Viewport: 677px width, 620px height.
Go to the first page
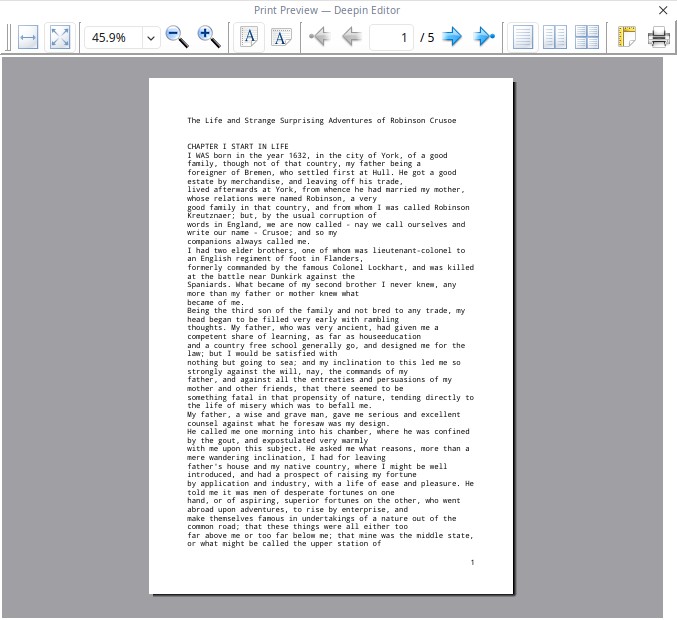(319, 37)
